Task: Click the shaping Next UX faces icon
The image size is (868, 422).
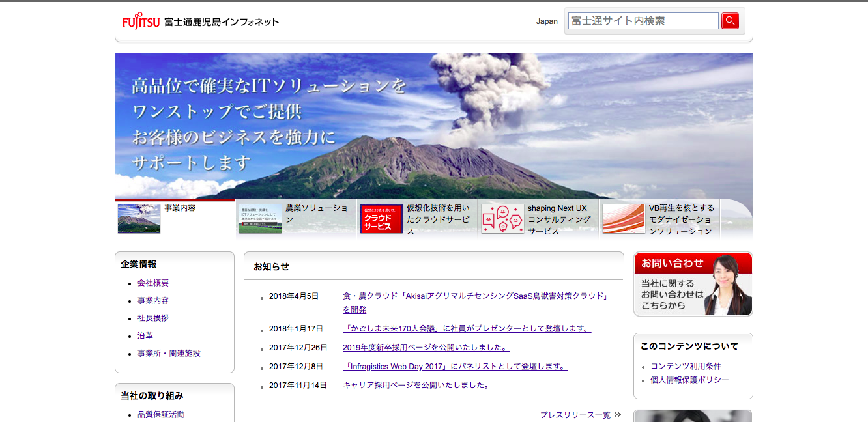Action: pyautogui.click(x=502, y=219)
